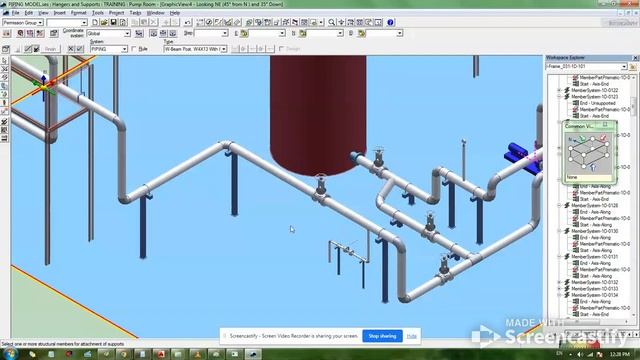
Task: Click the zoom magnifier tool icon
Action: coord(332,22)
